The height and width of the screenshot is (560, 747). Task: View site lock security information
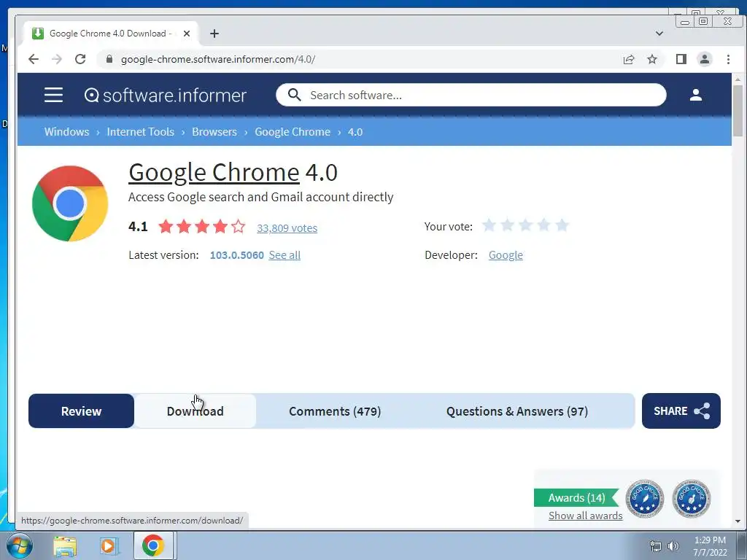(x=109, y=59)
